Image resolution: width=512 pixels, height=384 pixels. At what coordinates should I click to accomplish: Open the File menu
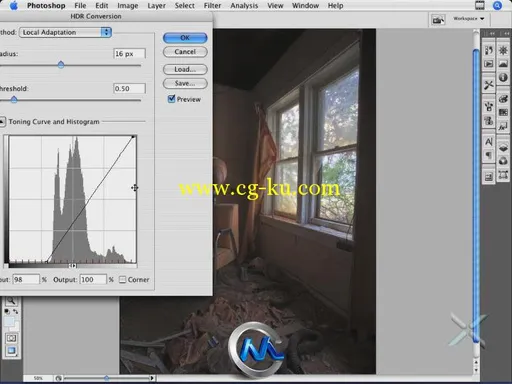coord(80,6)
